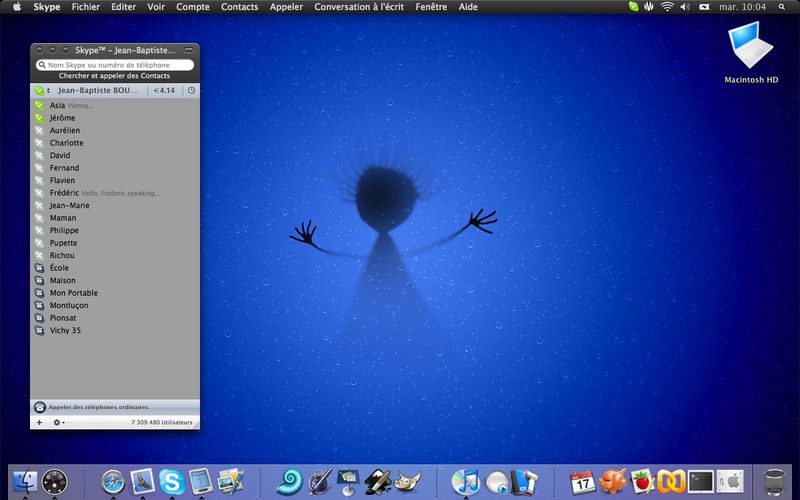Open the gear actions dropdown in Skype

59,422
